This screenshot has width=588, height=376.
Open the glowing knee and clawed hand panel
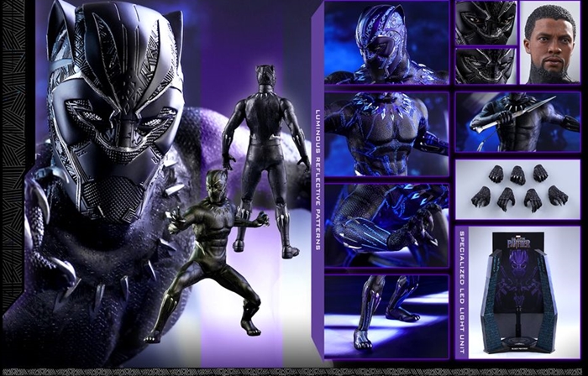[386, 226]
